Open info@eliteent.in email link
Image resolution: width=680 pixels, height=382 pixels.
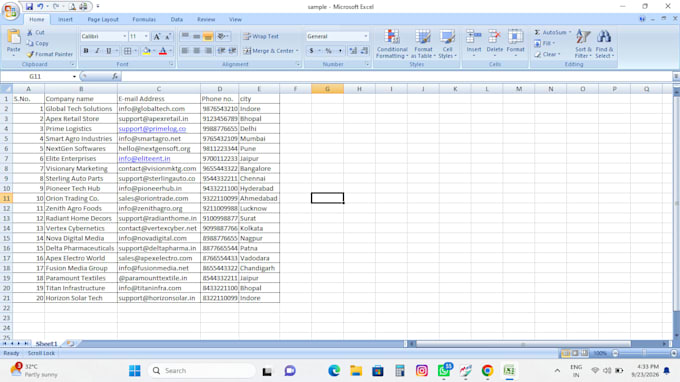144,159
